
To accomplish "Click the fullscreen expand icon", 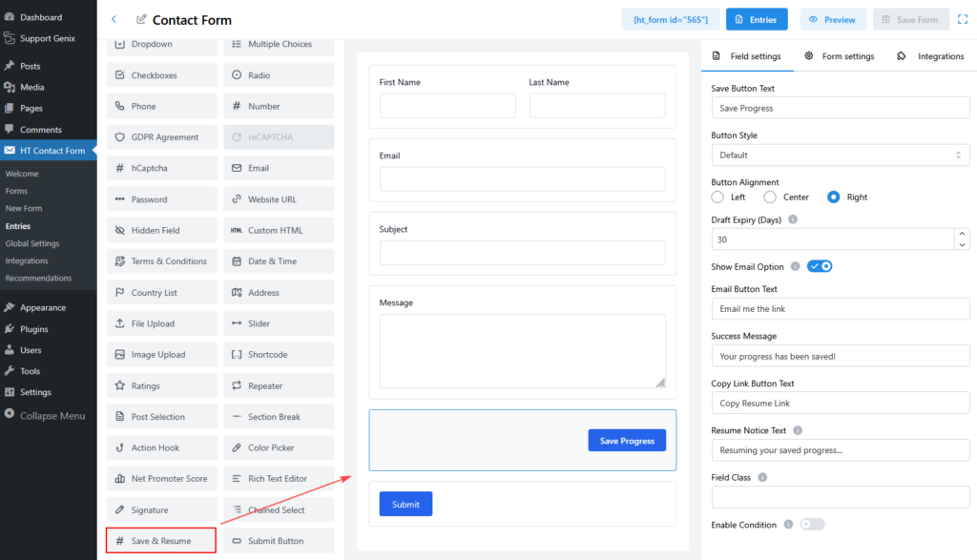I will (x=963, y=19).
